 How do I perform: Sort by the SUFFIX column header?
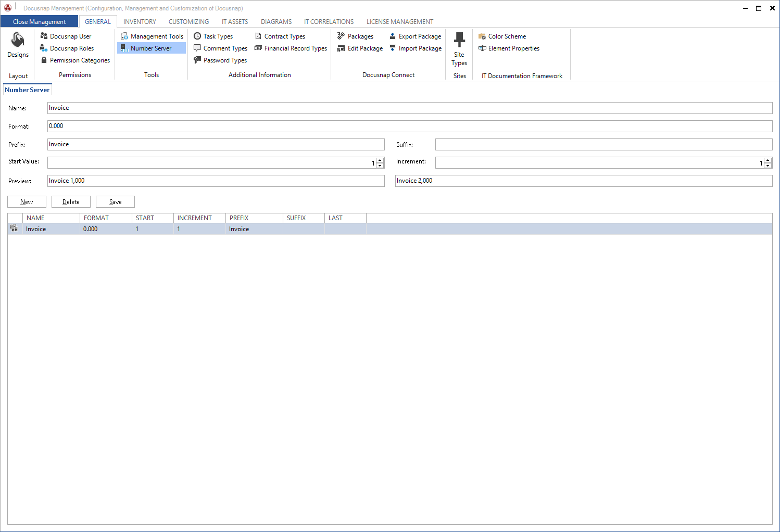(304, 218)
